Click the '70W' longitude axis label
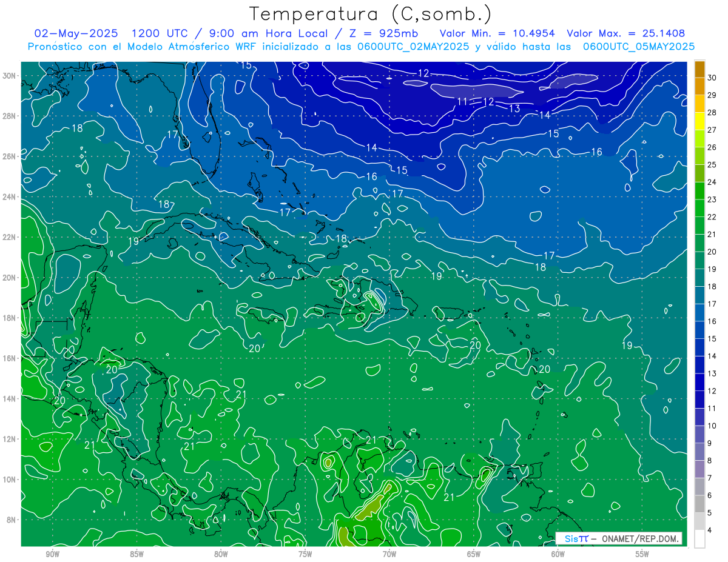 (x=389, y=554)
